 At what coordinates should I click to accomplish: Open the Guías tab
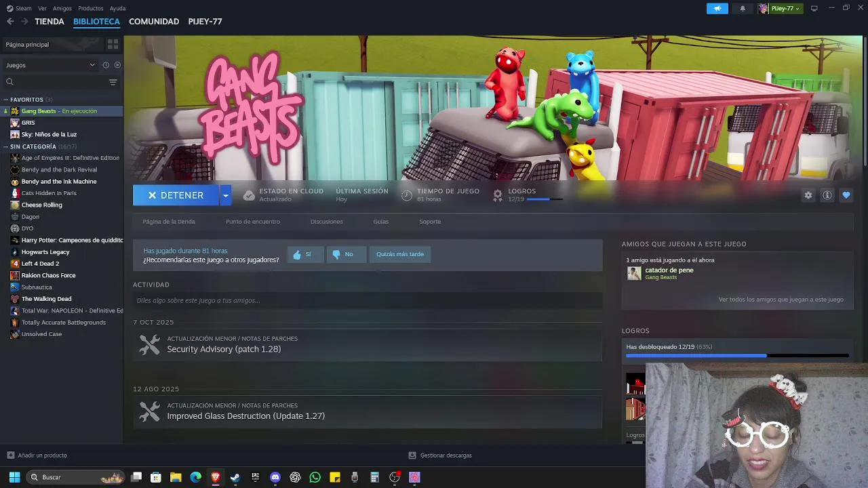coord(381,222)
